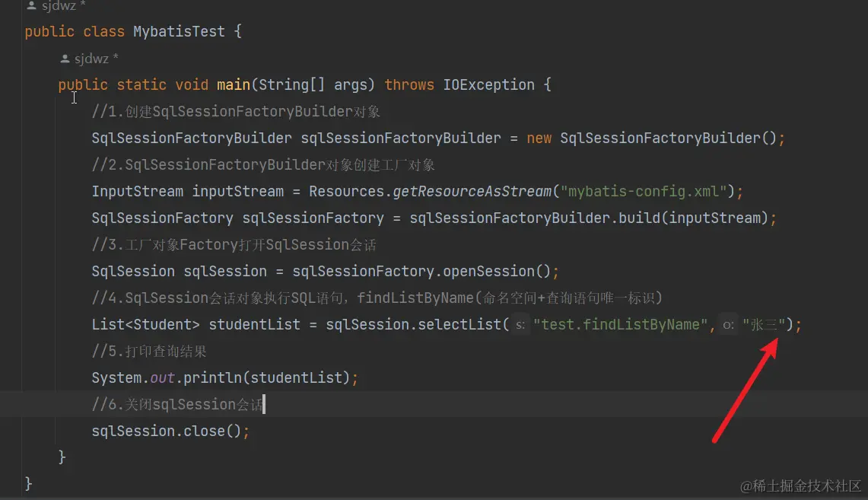Click the static keyword in main signature
This screenshot has width=868, height=500.
[141, 84]
